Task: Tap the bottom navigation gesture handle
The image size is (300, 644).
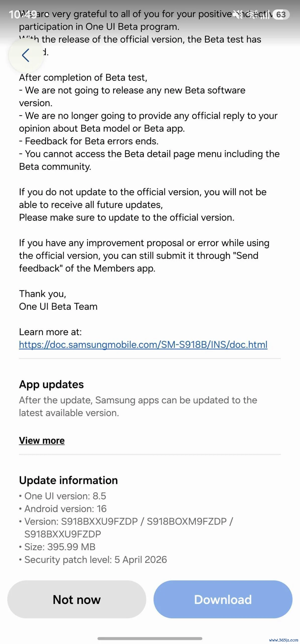Action: (150, 638)
